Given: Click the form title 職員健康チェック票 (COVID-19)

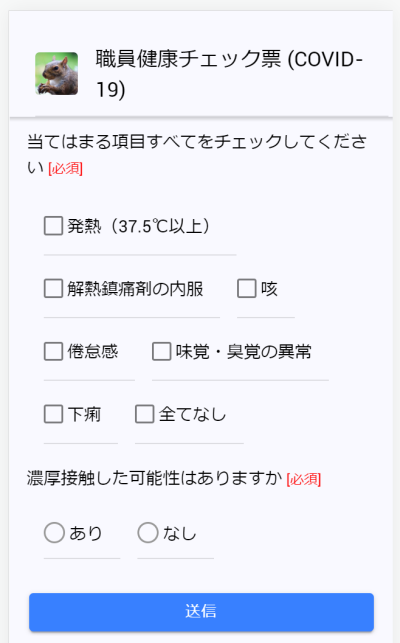Looking at the screenshot, I should point(229,74).
